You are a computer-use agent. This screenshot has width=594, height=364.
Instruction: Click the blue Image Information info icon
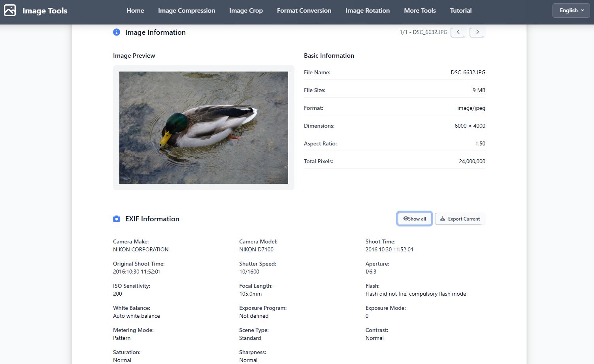tap(117, 32)
